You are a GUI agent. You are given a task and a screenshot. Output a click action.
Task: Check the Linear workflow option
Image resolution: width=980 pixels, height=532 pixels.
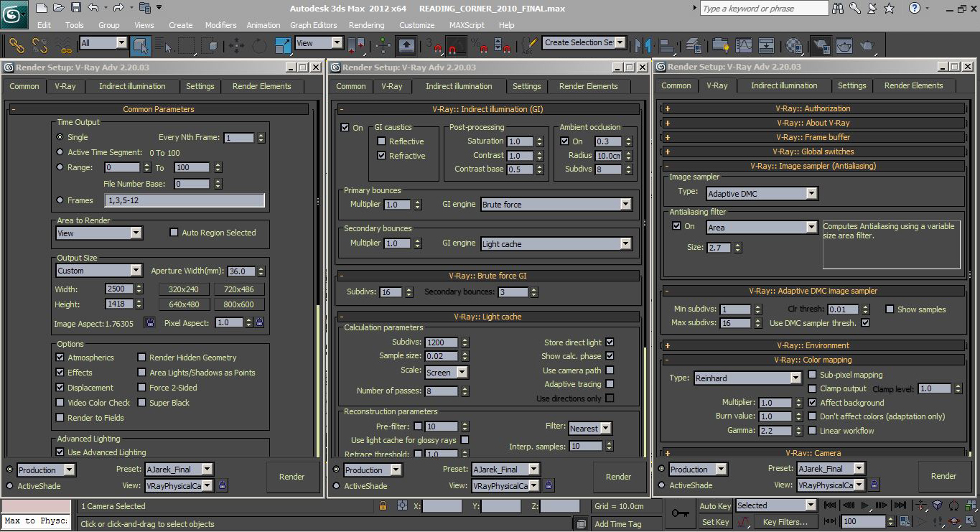coord(813,430)
